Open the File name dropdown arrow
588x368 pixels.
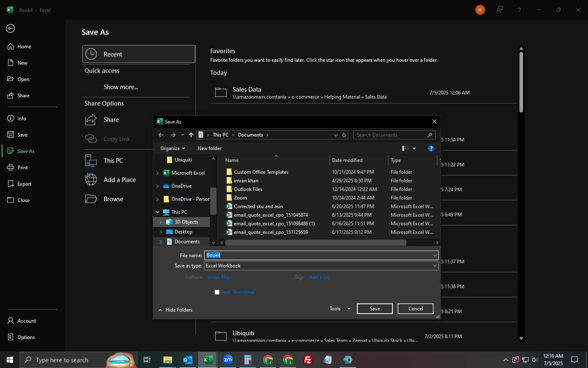tap(435, 255)
